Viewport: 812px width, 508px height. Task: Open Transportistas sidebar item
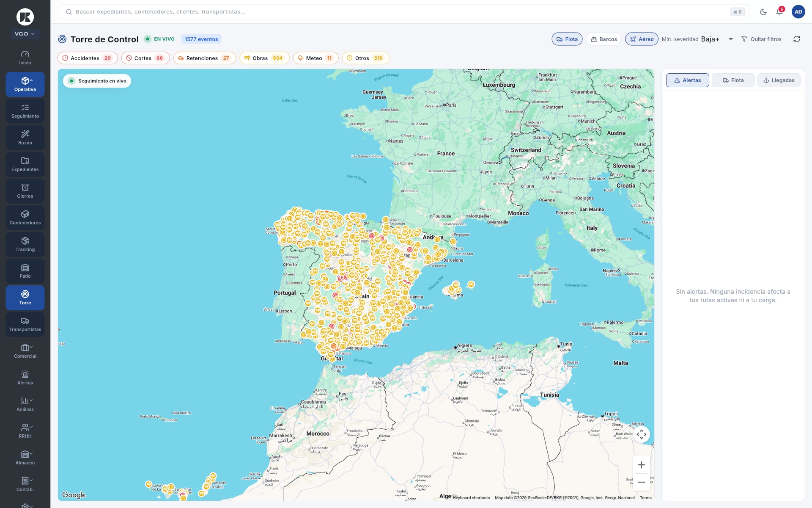(25, 324)
